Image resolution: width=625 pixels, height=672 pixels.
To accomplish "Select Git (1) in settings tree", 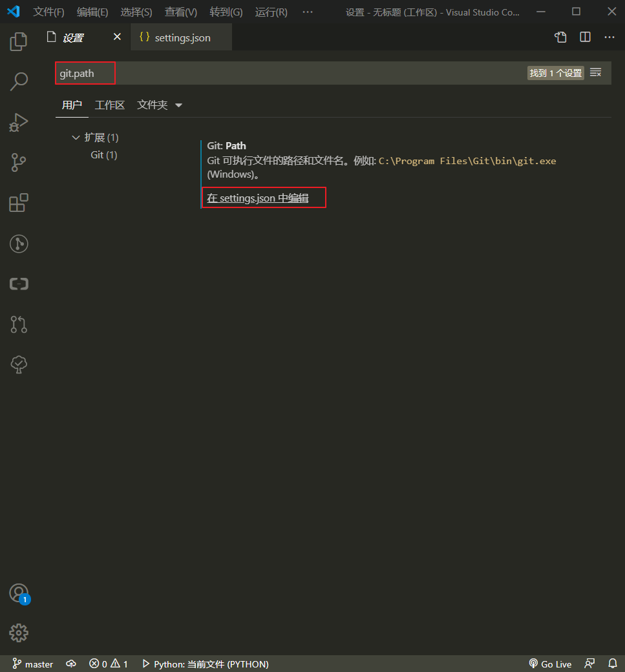I will tap(104, 154).
